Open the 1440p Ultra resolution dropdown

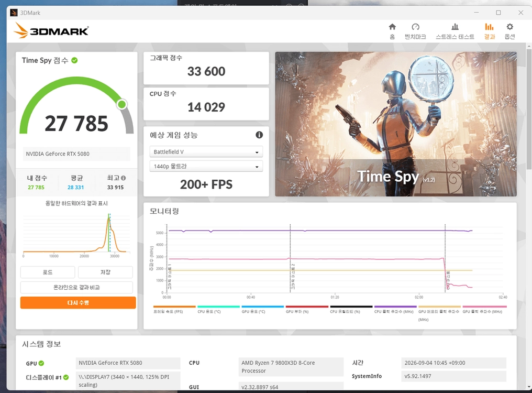tap(206, 167)
